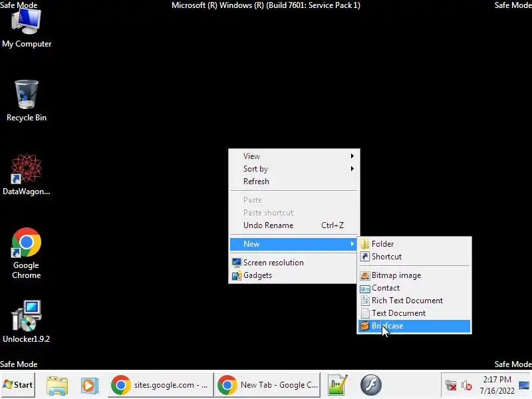Choose Undo Rename in the context menu
532x399 pixels.
tap(294, 225)
